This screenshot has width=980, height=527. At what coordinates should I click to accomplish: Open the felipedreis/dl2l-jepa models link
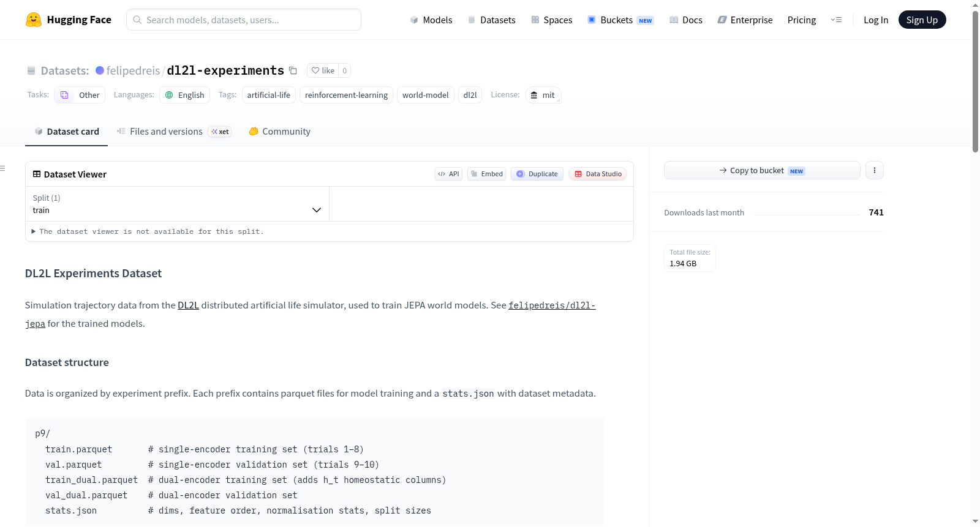click(552, 305)
